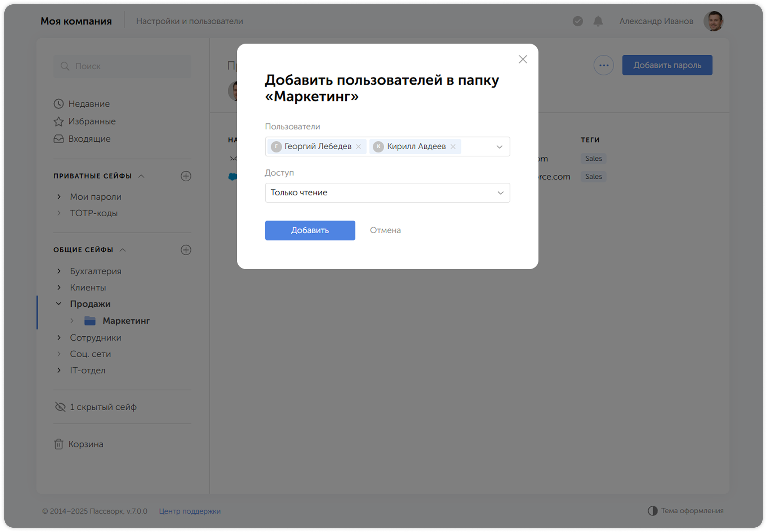Image resolution: width=767 pixels, height=532 pixels.
Task: Close the add users dialog
Action: [x=523, y=59]
